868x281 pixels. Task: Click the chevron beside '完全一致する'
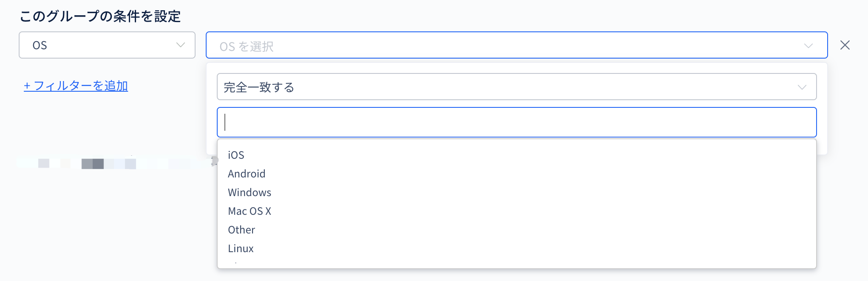(802, 87)
